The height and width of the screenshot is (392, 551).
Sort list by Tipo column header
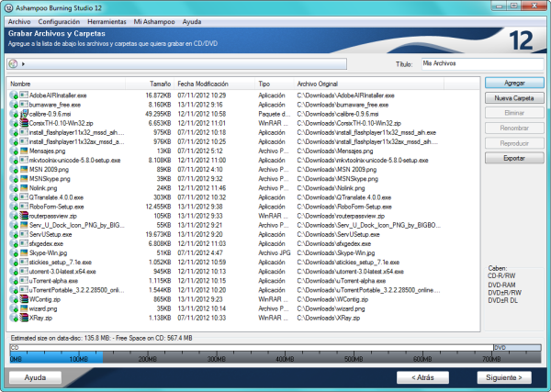[x=274, y=84]
